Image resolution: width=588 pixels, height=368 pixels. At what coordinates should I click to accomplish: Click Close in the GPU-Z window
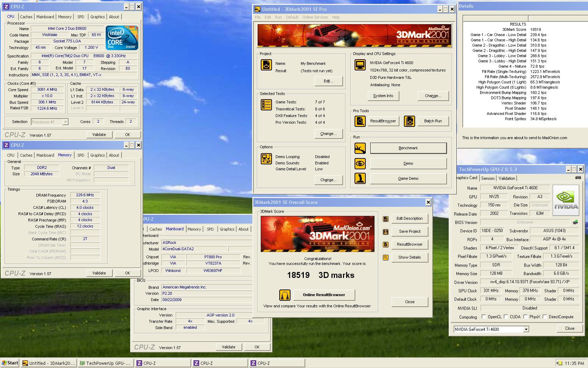pos(569,329)
